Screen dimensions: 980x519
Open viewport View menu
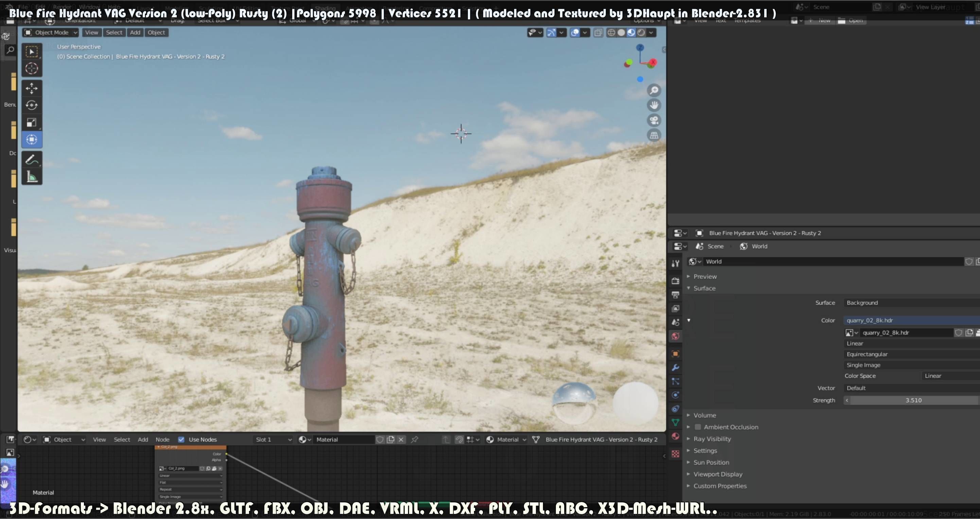point(91,33)
